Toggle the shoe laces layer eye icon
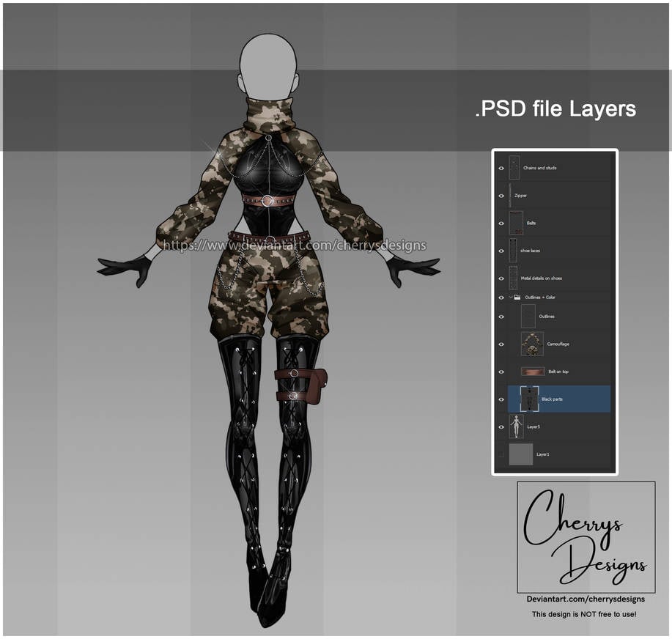Viewport: 672px width, 639px height. (x=501, y=251)
